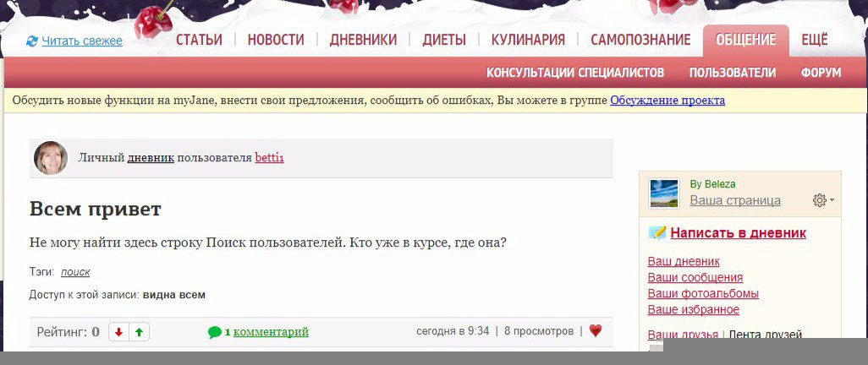The image size is (868, 365).
Task: Open Ваши фотоальбомы link
Action: pyautogui.click(x=702, y=293)
